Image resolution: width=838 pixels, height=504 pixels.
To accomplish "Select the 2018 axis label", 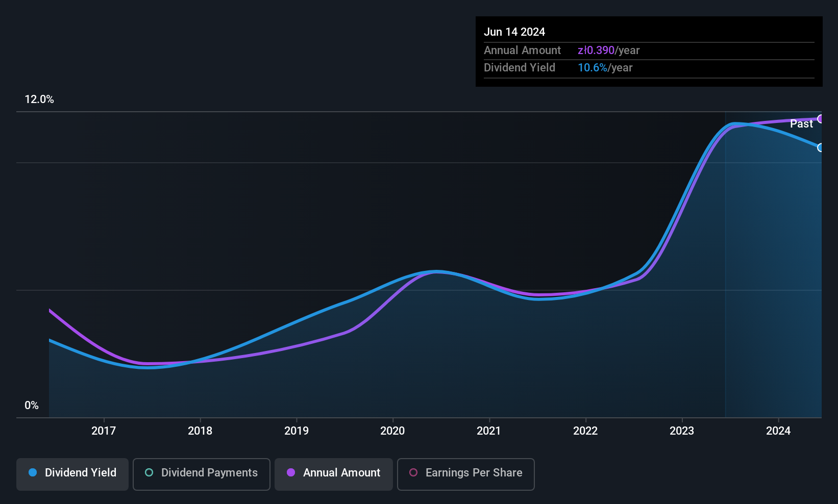I will click(x=200, y=431).
